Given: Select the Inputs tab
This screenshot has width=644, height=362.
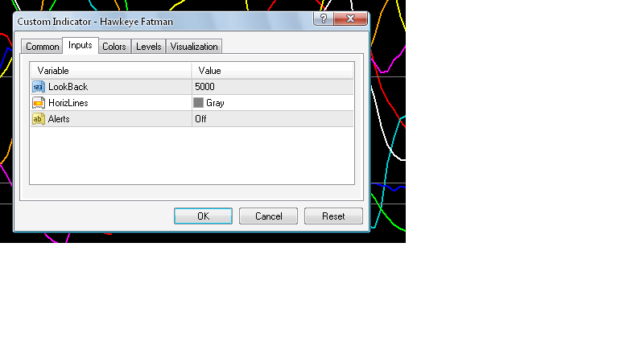Looking at the screenshot, I should (80, 46).
